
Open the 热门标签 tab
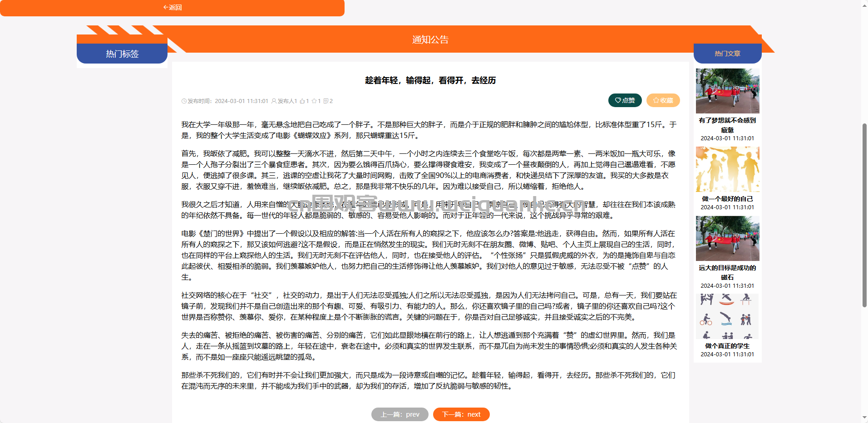122,54
